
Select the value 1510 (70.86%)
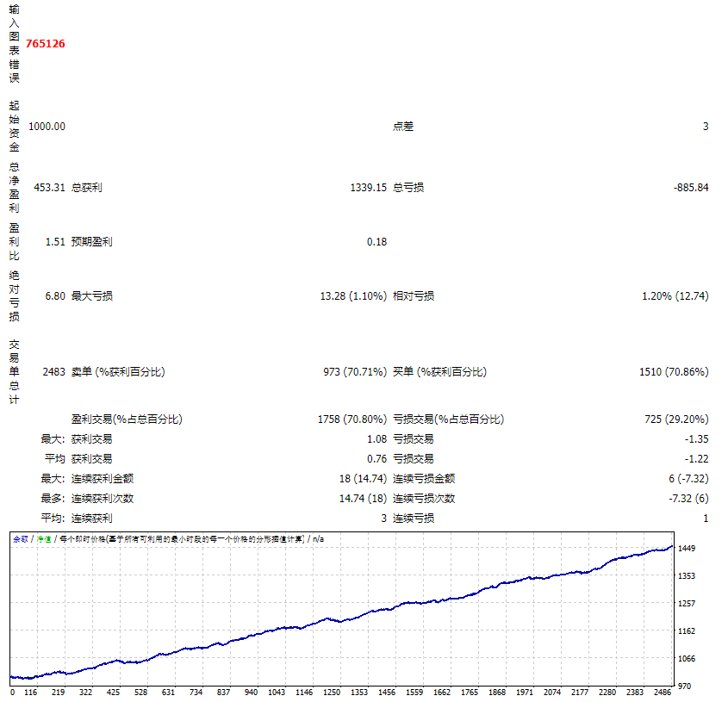point(674,372)
